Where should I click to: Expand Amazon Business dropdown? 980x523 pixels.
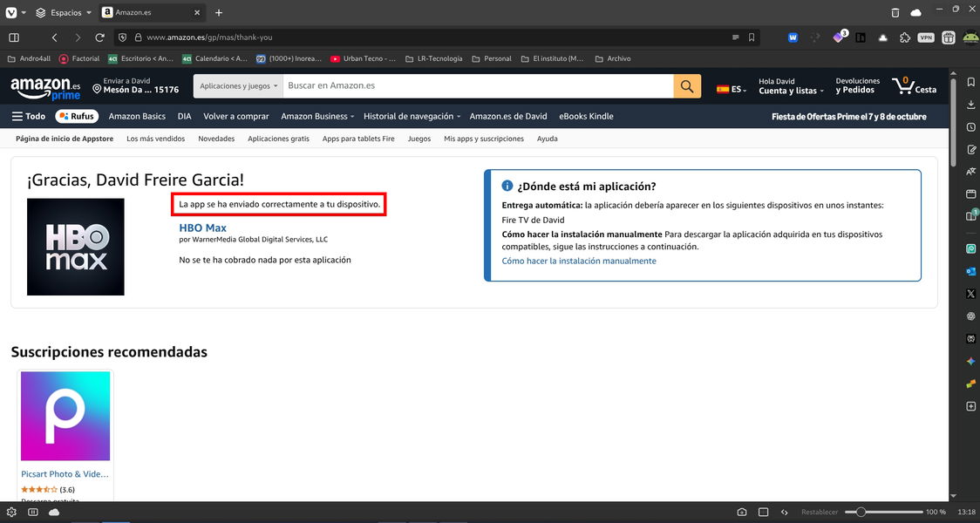pyautogui.click(x=317, y=116)
